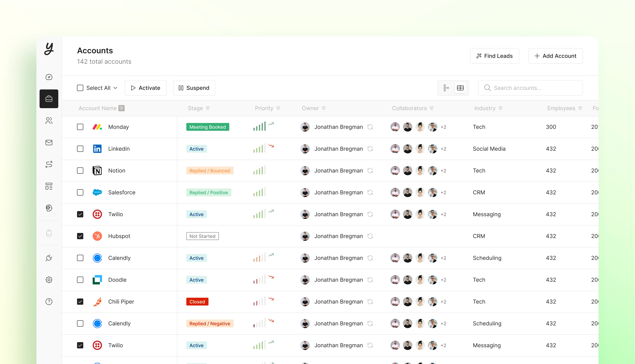Click the Social Media industry cell

coord(489,149)
